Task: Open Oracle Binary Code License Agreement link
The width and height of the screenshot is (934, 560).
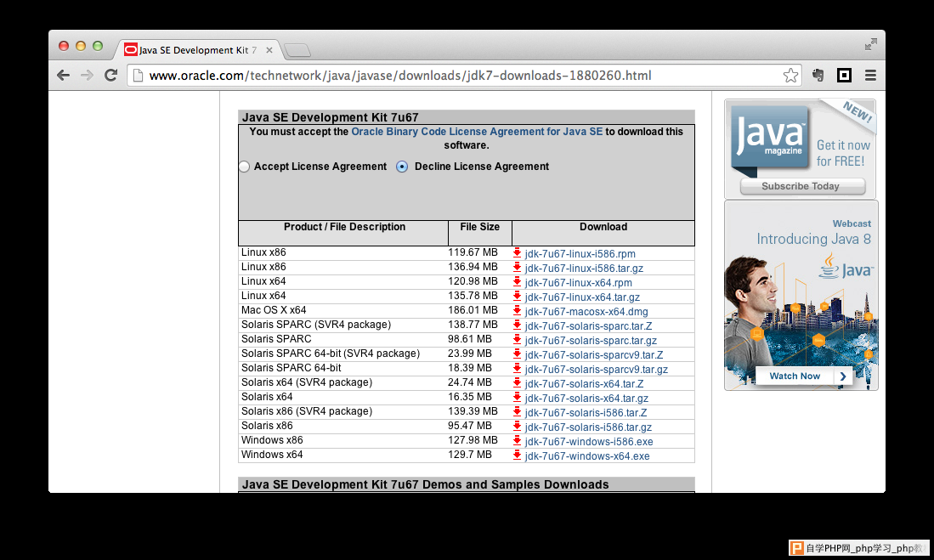Action: coord(477,132)
